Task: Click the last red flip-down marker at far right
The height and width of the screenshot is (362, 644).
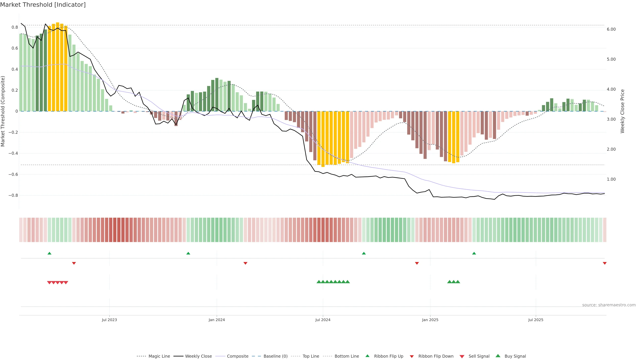Action: pyautogui.click(x=604, y=263)
